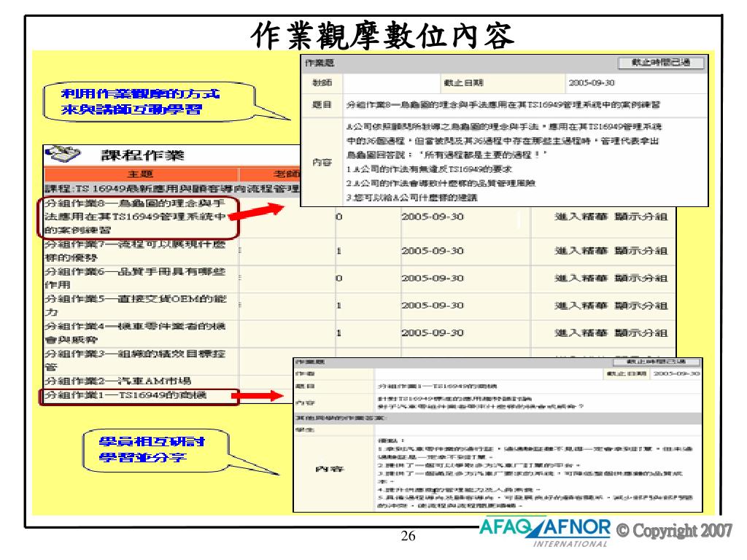Viewport: 747px width, 560px height.
Task: Click date 2005-09-30 in 分組作業7 row
Action: (x=433, y=251)
